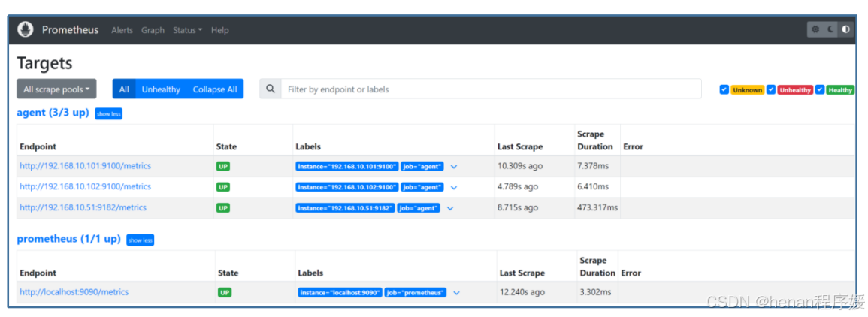Click the 473.317ms scrape duration cell
The height and width of the screenshot is (317, 868).
click(597, 207)
